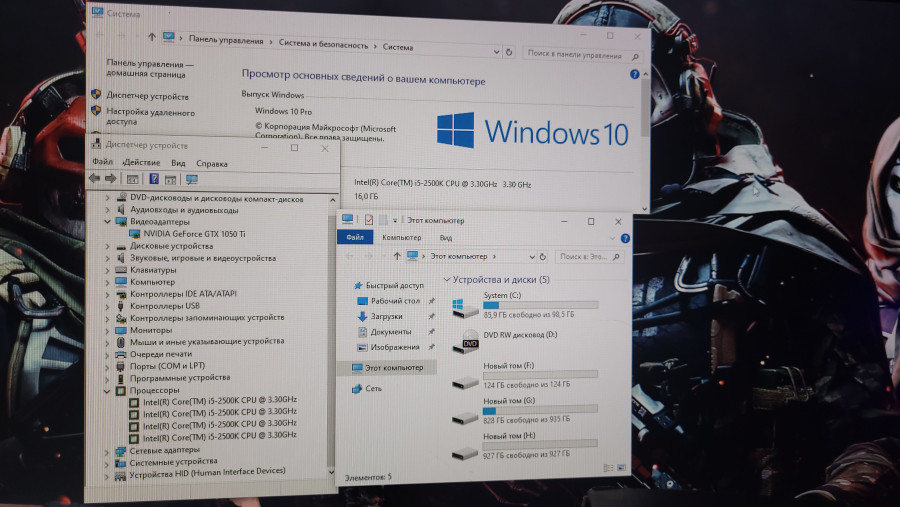This screenshot has width=900, height=507.
Task: Click the forward arrow in Device Manager toolbar
Action: click(x=111, y=179)
